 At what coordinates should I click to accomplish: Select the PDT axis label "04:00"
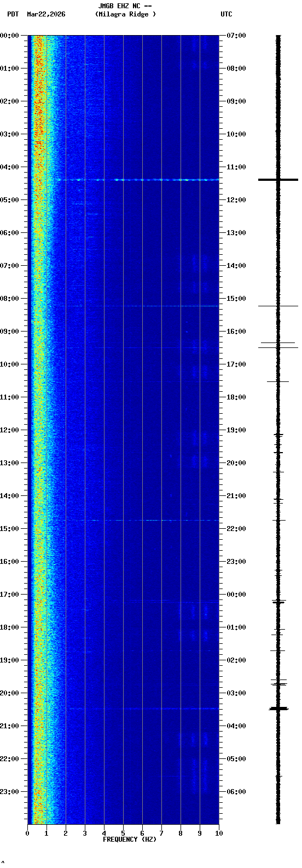pos(9,167)
